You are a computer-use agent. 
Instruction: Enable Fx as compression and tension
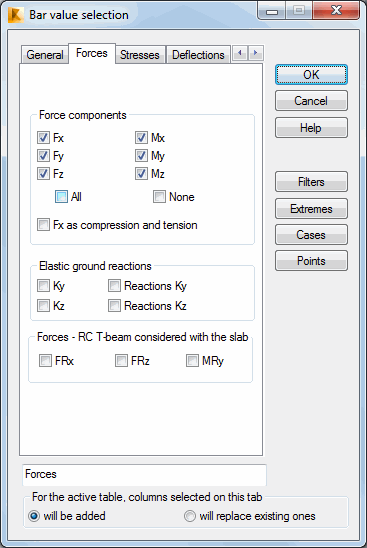click(x=43, y=225)
